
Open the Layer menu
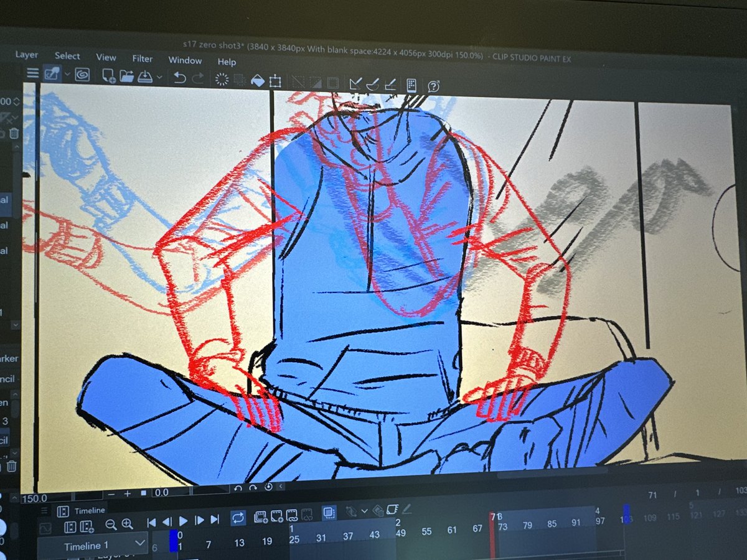(26, 55)
